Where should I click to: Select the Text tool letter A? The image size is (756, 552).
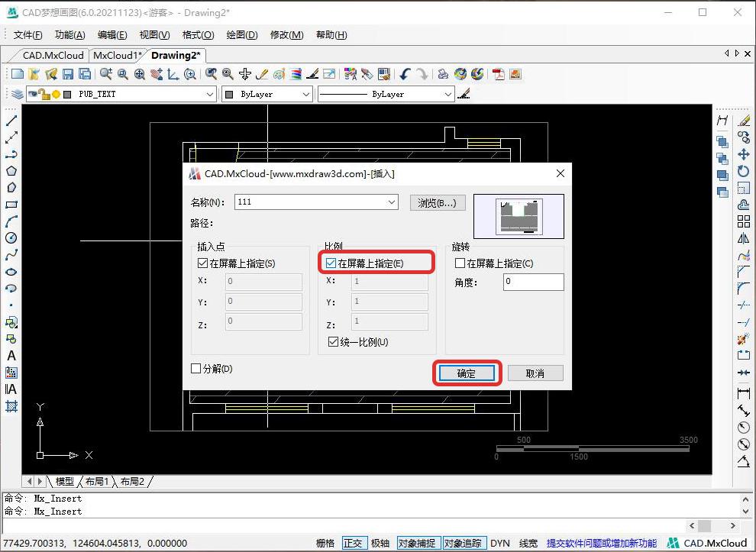click(x=11, y=356)
